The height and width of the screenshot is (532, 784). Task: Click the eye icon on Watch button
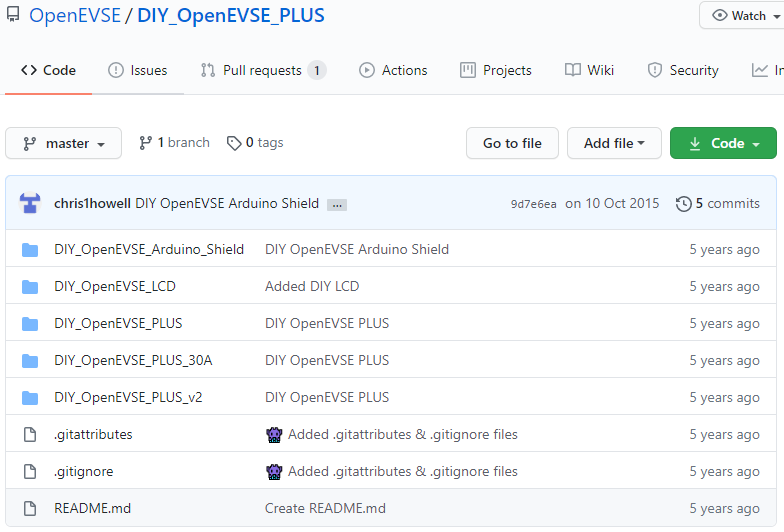(x=720, y=16)
